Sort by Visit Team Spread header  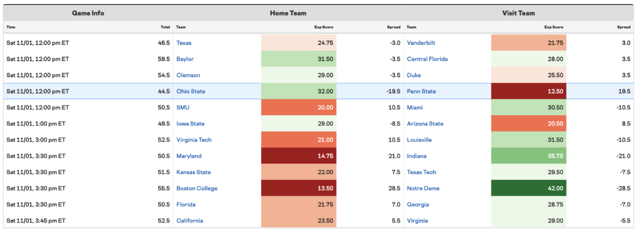624,27
